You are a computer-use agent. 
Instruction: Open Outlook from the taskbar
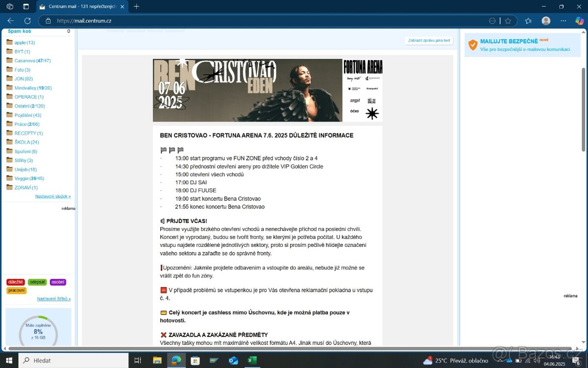[233, 361]
